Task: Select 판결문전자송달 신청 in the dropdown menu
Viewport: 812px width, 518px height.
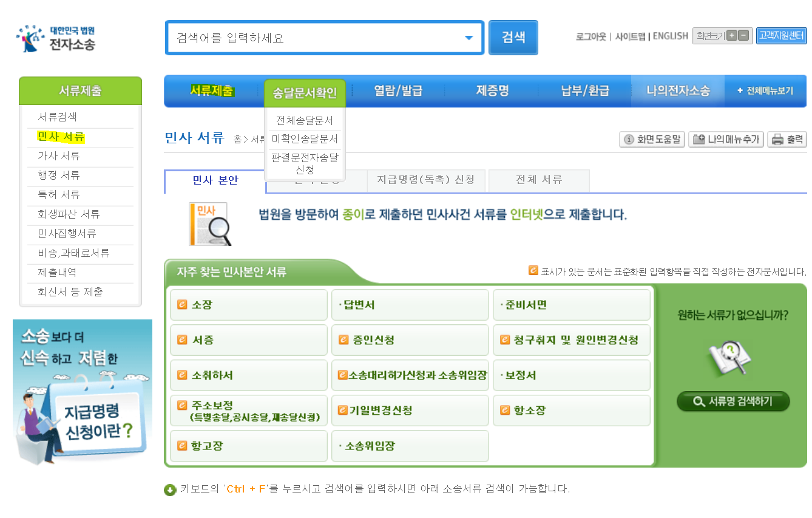Action: click(305, 163)
